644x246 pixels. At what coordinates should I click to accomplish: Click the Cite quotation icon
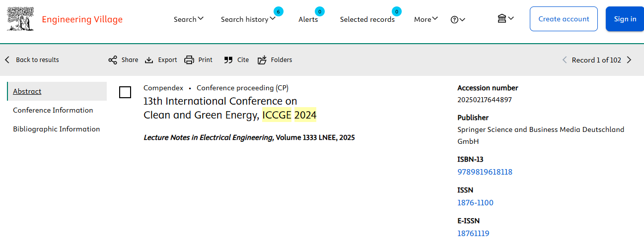[228, 60]
